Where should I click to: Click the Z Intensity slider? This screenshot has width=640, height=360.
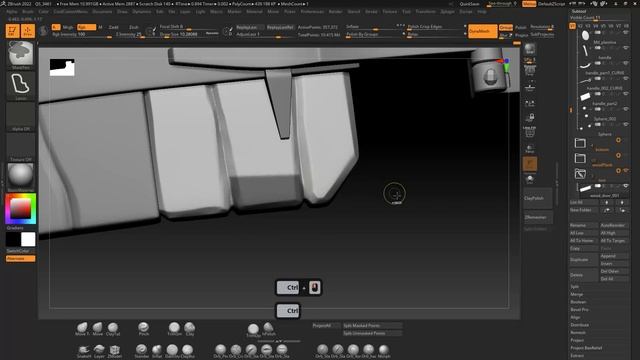[x=130, y=35]
